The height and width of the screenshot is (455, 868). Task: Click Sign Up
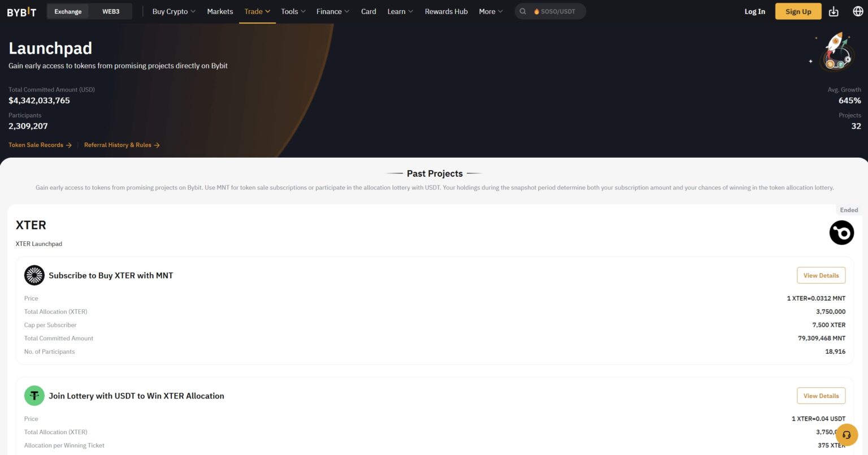tap(798, 11)
